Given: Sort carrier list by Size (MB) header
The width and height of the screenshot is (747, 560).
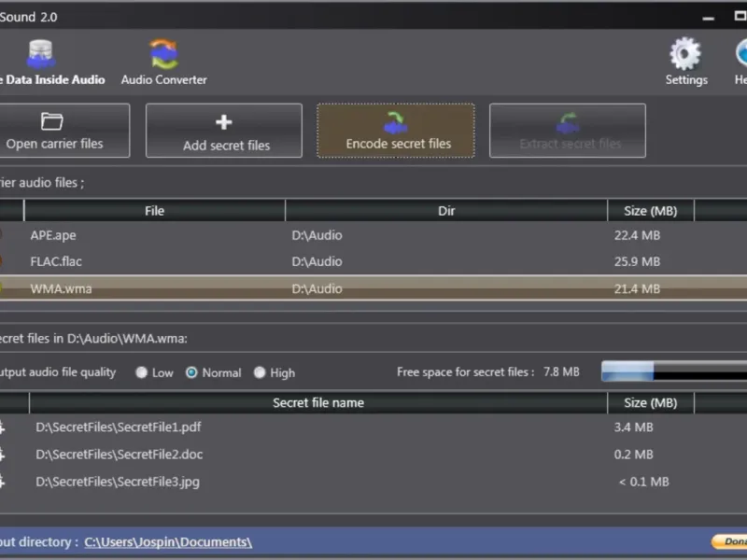Looking at the screenshot, I should (x=651, y=211).
